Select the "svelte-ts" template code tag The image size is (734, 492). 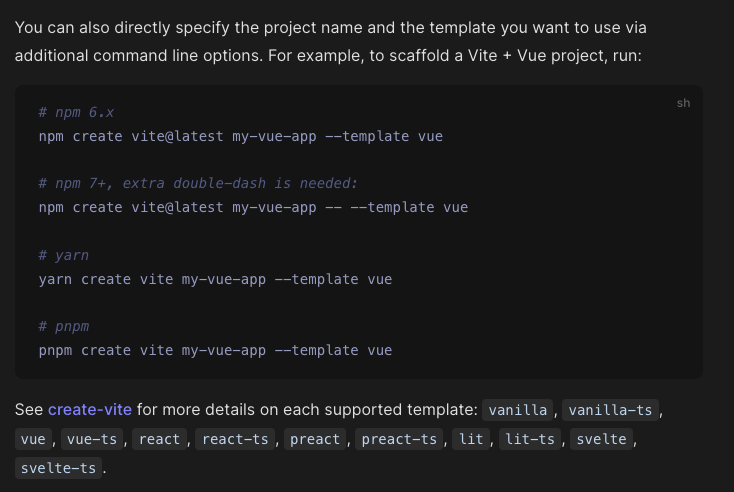pos(60,468)
